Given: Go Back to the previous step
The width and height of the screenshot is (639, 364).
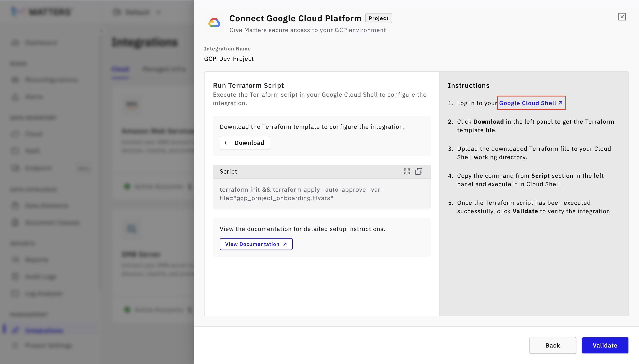Looking at the screenshot, I should (x=552, y=345).
